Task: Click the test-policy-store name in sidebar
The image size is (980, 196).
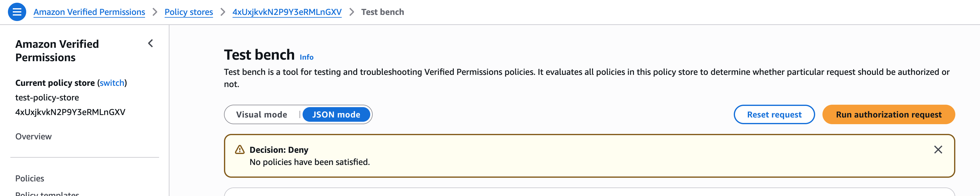Action: [47, 98]
